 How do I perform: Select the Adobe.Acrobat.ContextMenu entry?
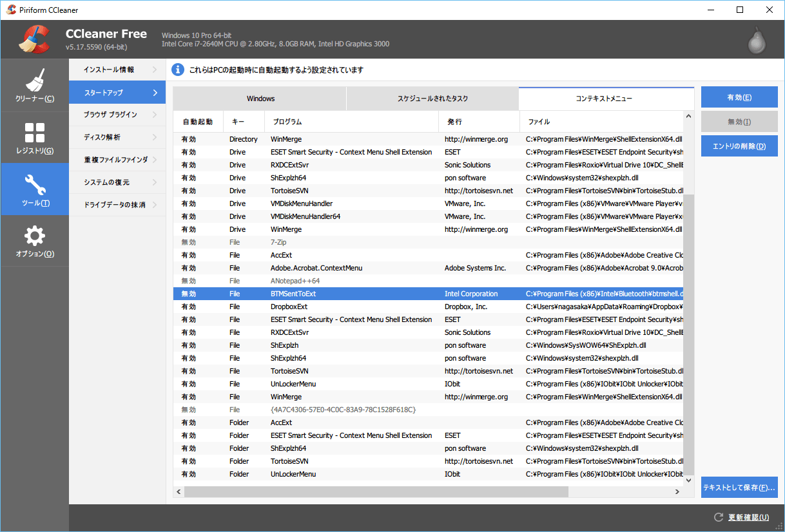pyautogui.click(x=428, y=268)
